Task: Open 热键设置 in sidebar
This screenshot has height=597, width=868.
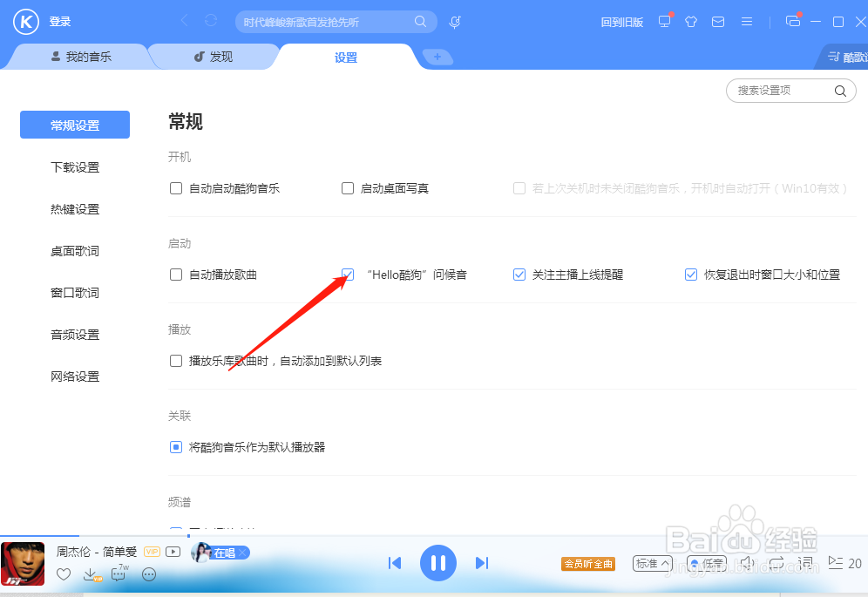Action: tap(75, 209)
